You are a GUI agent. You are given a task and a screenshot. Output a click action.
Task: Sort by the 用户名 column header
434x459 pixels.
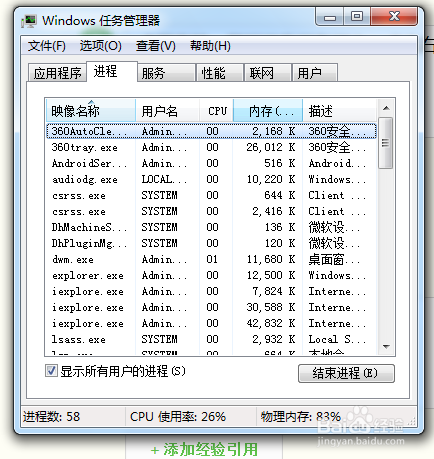[168, 111]
